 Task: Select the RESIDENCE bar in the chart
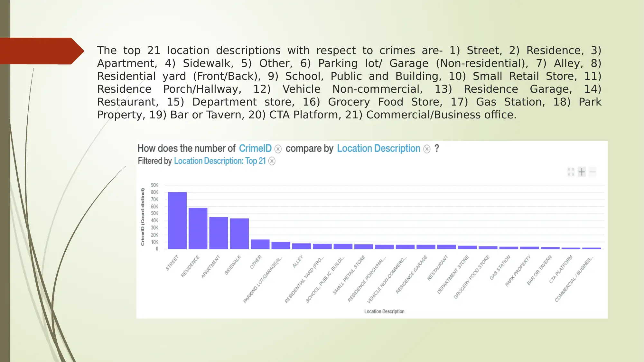point(198,228)
